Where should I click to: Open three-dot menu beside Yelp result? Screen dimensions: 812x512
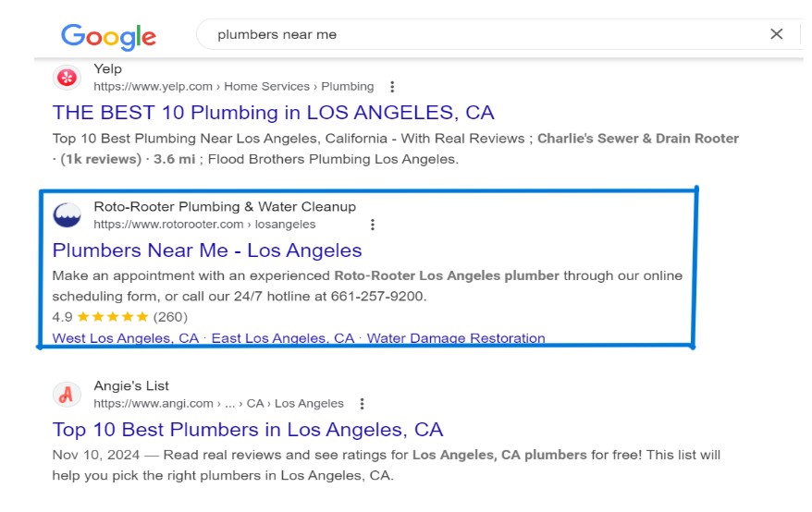click(392, 87)
